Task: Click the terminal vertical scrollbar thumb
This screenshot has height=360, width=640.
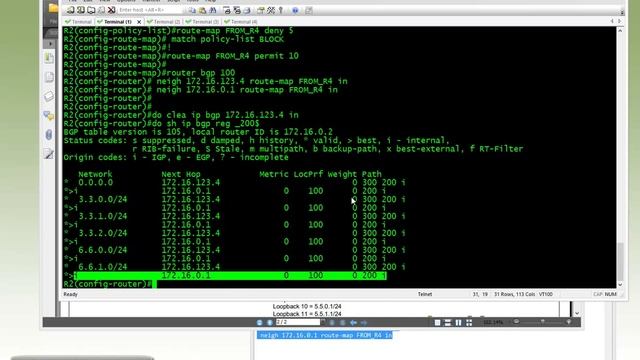Action: pyautogui.click(x=620, y=262)
